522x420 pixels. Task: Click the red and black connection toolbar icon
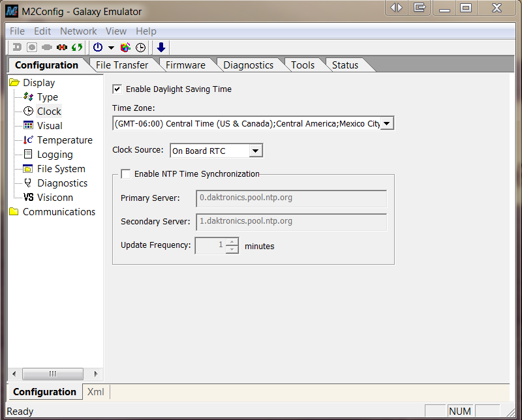point(62,48)
